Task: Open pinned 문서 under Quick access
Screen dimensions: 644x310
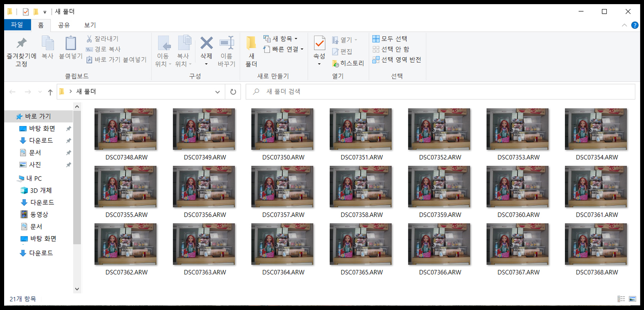Action: pos(35,153)
